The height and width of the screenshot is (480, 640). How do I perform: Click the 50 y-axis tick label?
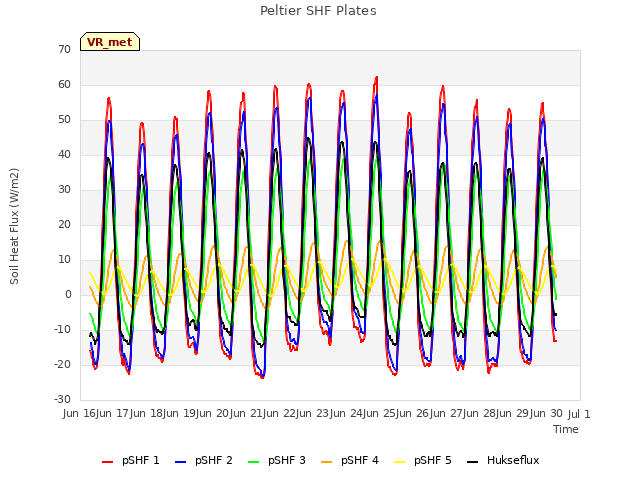click(x=64, y=120)
